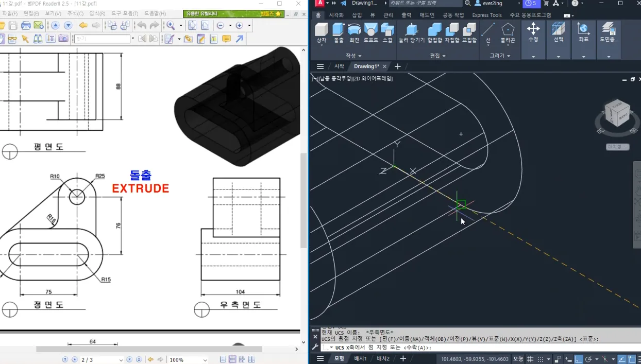Open the 2D 와이어프레임 visual style control
Image resolution: width=641 pixels, height=364 pixels.
pos(373,79)
